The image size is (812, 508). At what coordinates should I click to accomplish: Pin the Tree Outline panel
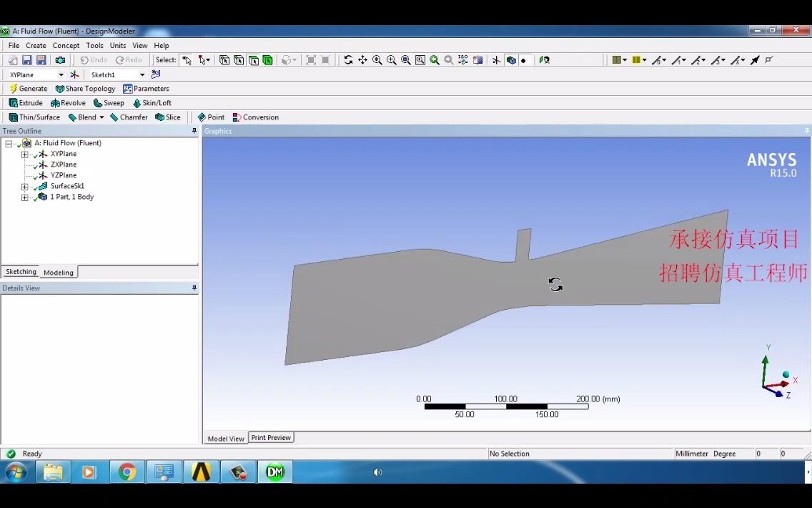point(193,131)
